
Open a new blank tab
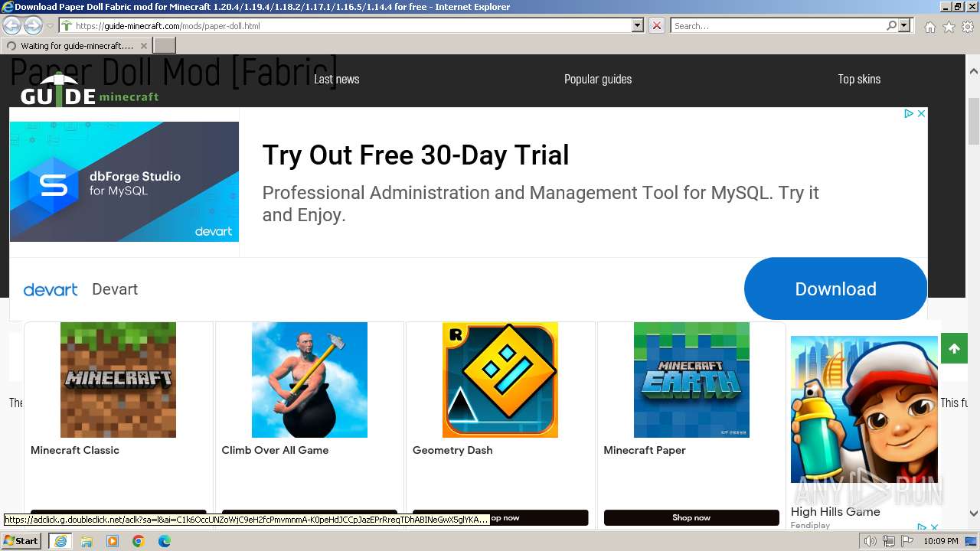[165, 46]
